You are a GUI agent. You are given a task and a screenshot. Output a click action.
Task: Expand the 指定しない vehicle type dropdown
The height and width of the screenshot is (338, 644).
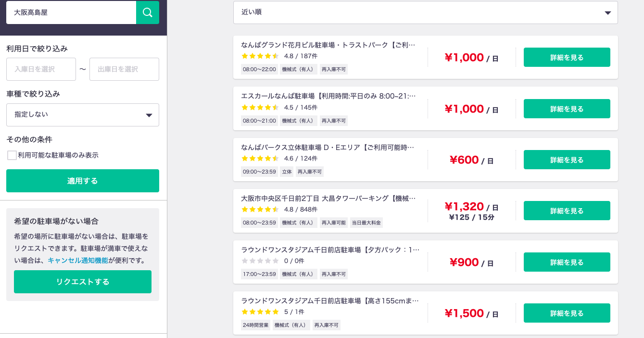tap(83, 115)
